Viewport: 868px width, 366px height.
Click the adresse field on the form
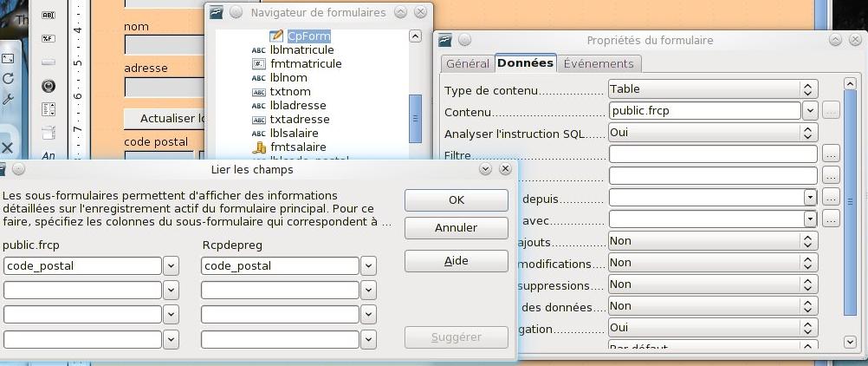pyautogui.click(x=165, y=87)
